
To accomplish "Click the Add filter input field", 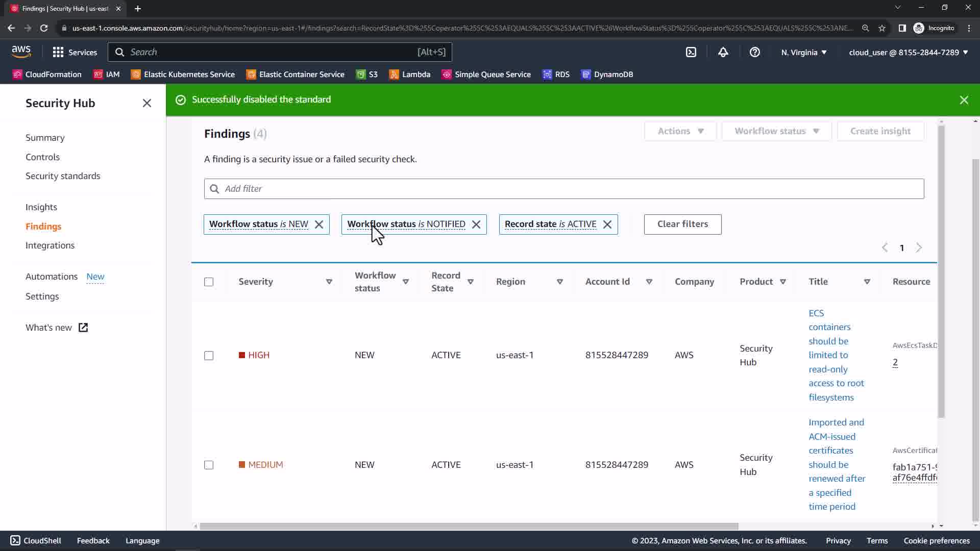I will (x=563, y=189).
